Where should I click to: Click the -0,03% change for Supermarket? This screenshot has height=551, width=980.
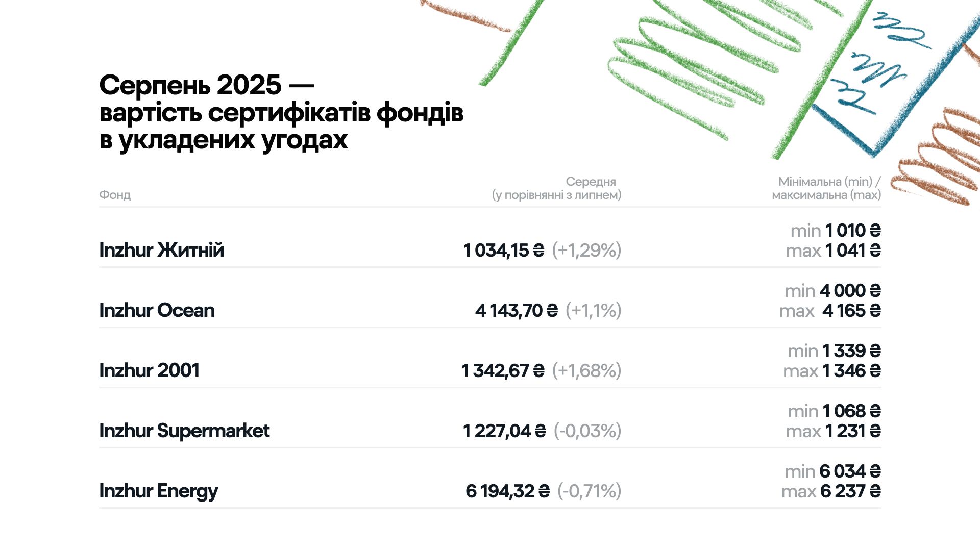click(x=587, y=431)
